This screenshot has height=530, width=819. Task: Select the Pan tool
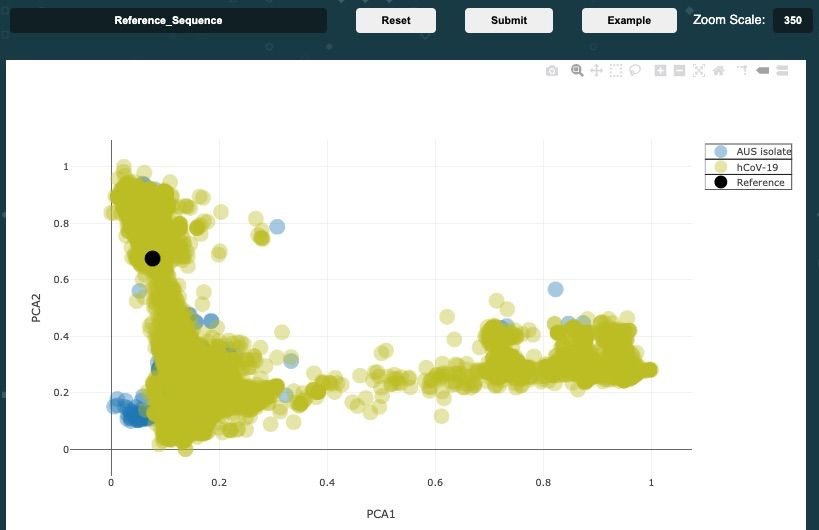[596, 70]
